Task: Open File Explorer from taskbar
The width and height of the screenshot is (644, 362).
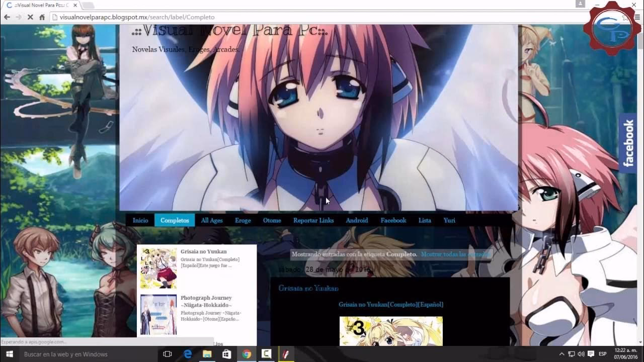Action: [x=207, y=354]
